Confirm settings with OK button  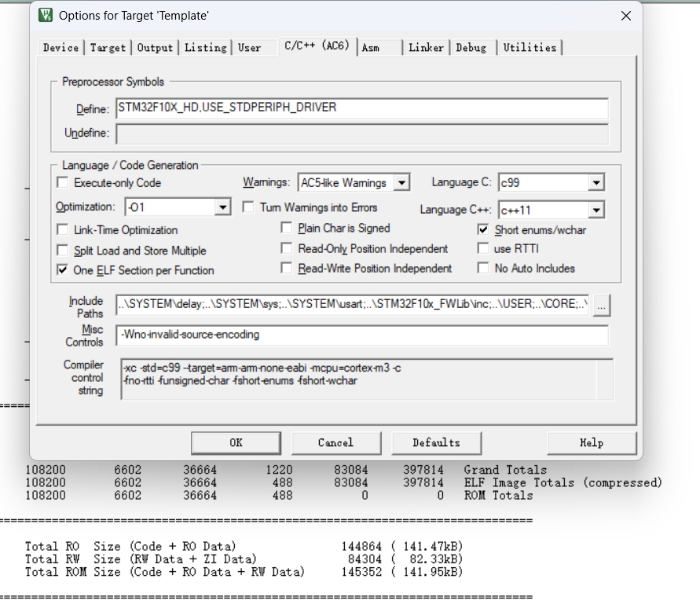(x=236, y=443)
